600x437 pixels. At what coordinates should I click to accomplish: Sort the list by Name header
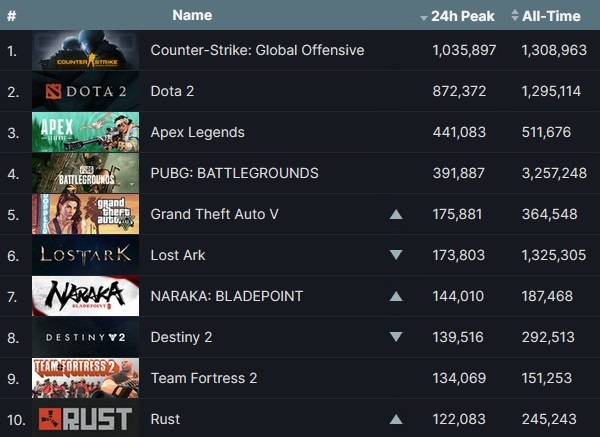192,16
